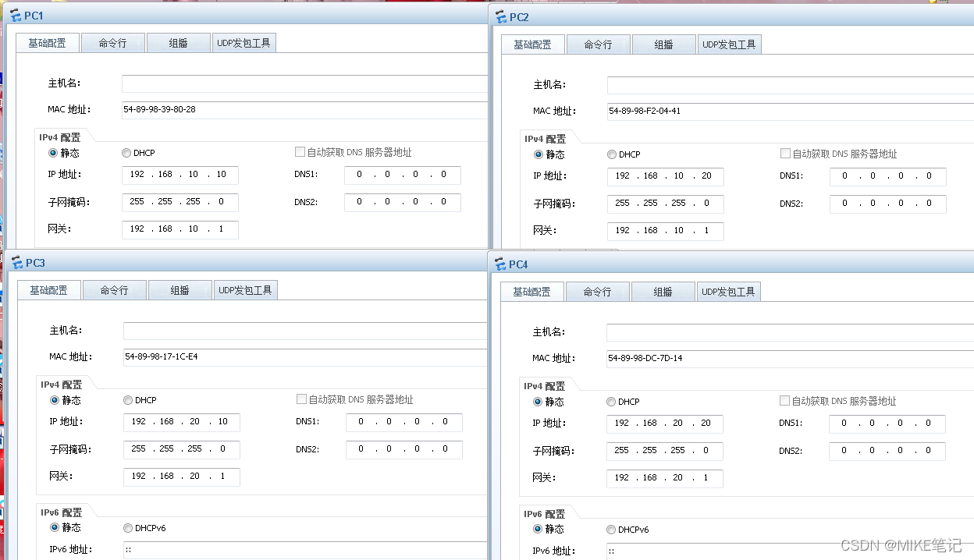
Task: Open UDP发包工具 tab in PC4
Action: 728,292
